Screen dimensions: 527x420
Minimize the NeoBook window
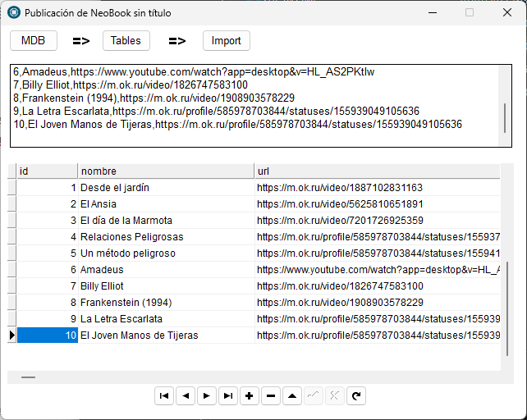tap(433, 13)
